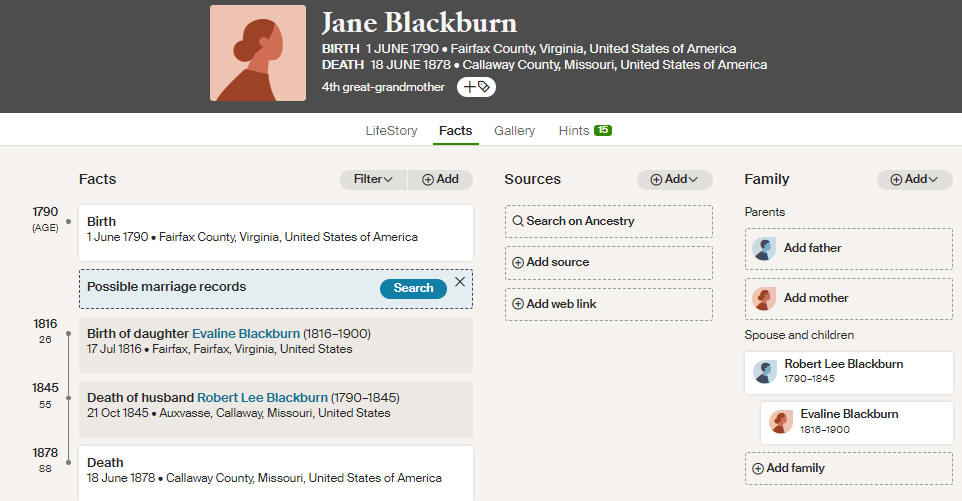The image size is (962, 501).
Task: Add a new fact with the Add button
Action: [440, 180]
